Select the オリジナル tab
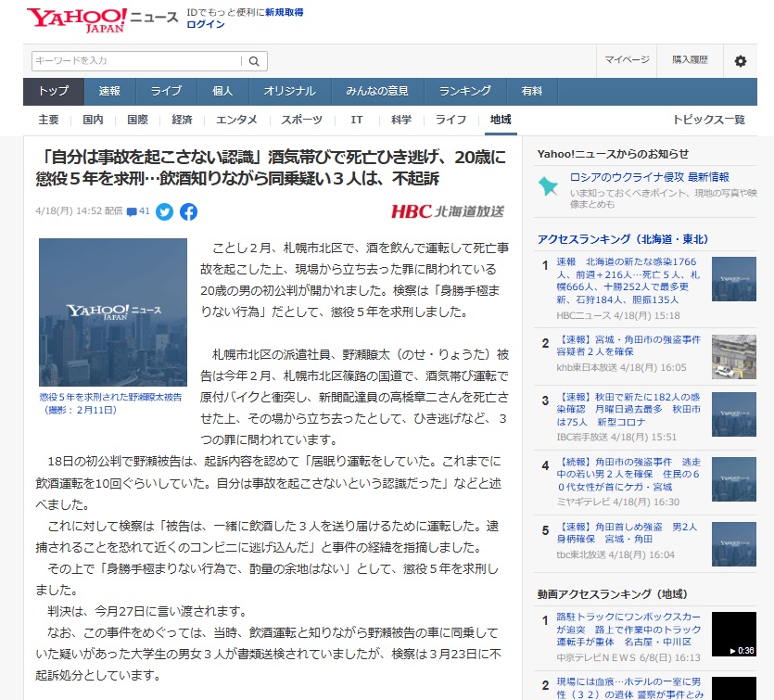 pyautogui.click(x=290, y=92)
